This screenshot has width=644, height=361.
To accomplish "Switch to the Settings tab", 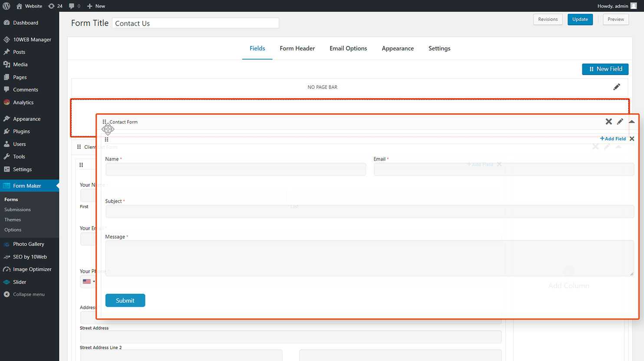I will coord(439,49).
